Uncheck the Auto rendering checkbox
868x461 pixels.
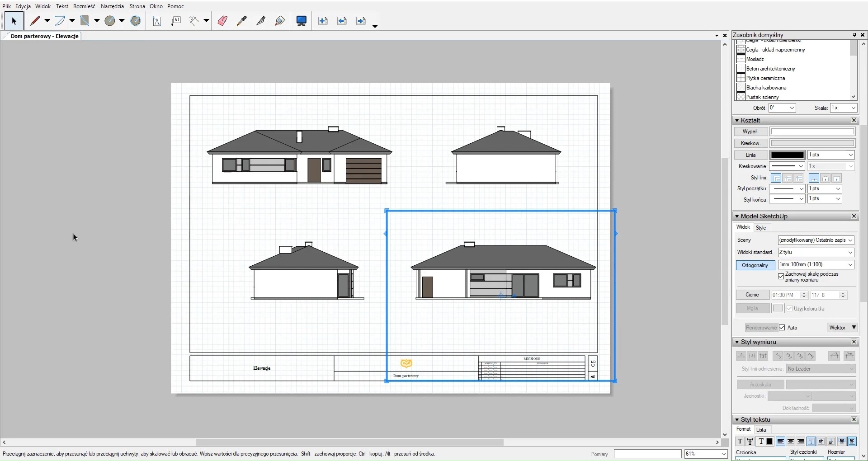pos(782,328)
